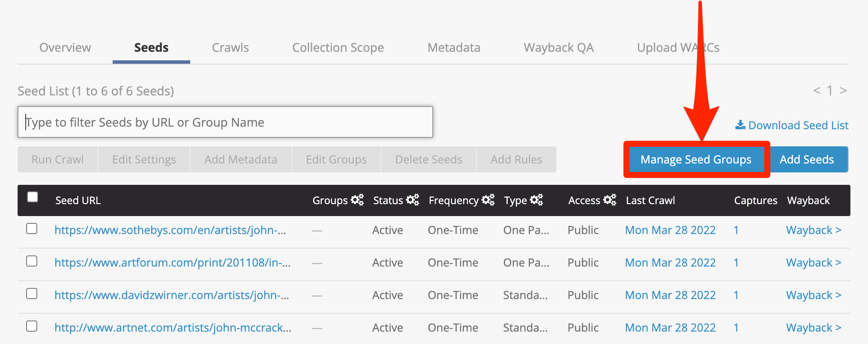This screenshot has width=868, height=344.
Task: Click the Type column gear icon
Action: pos(536,200)
